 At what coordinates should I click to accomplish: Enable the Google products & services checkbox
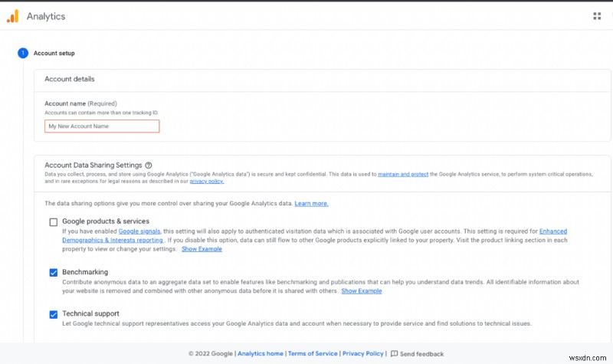54,222
